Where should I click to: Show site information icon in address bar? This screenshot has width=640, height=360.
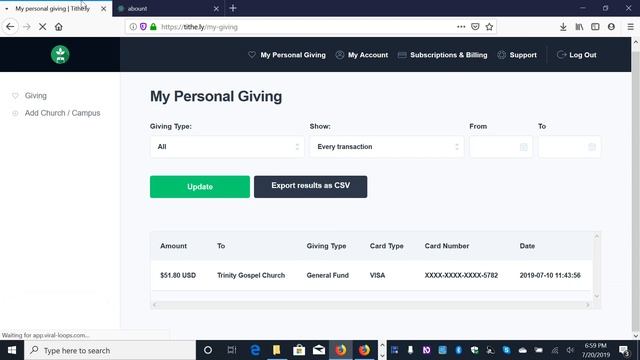[133, 27]
